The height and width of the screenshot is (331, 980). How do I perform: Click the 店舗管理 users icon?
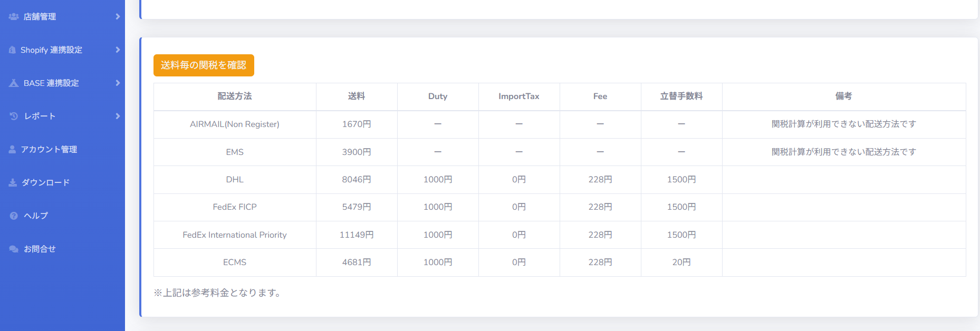(x=14, y=17)
